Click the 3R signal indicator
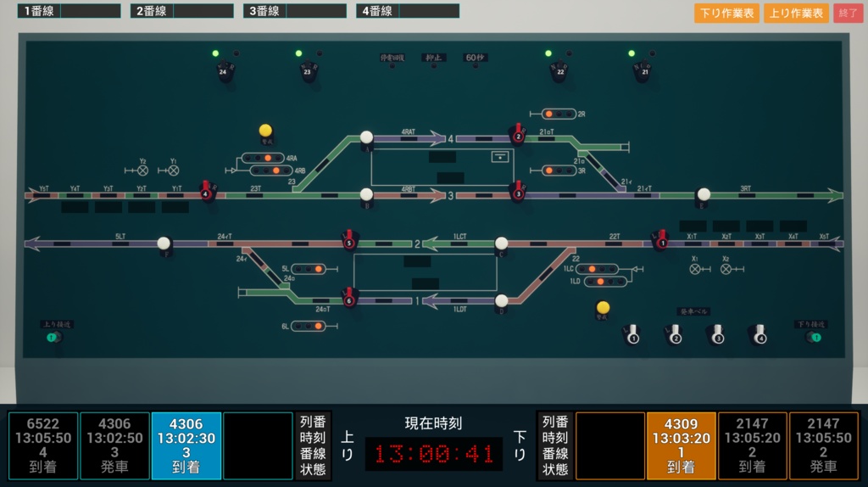 tap(559, 171)
